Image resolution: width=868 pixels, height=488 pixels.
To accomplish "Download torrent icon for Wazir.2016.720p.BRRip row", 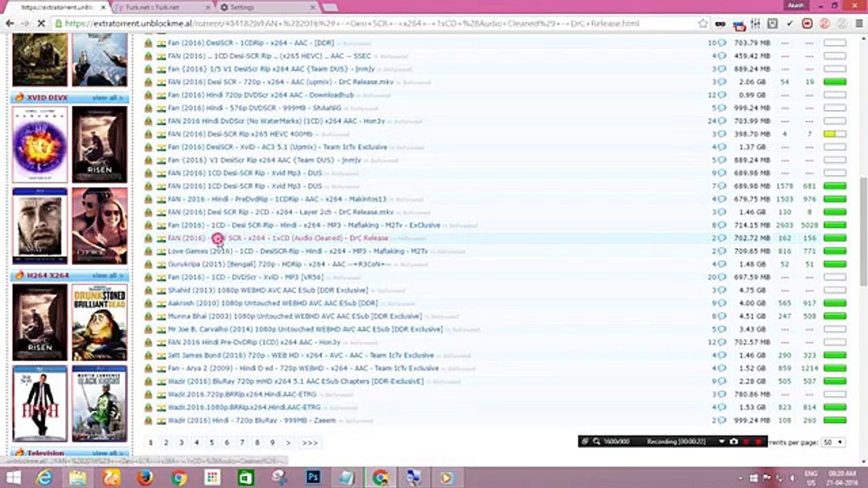I will pos(149,394).
